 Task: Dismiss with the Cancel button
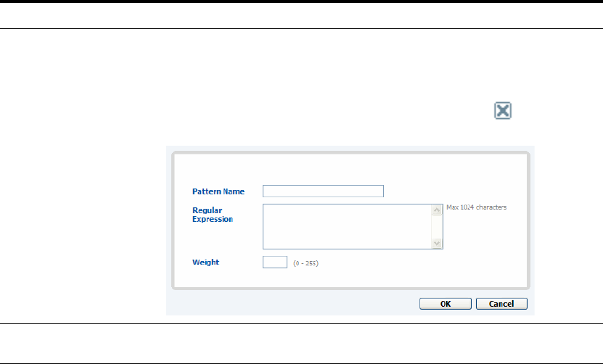(501, 304)
